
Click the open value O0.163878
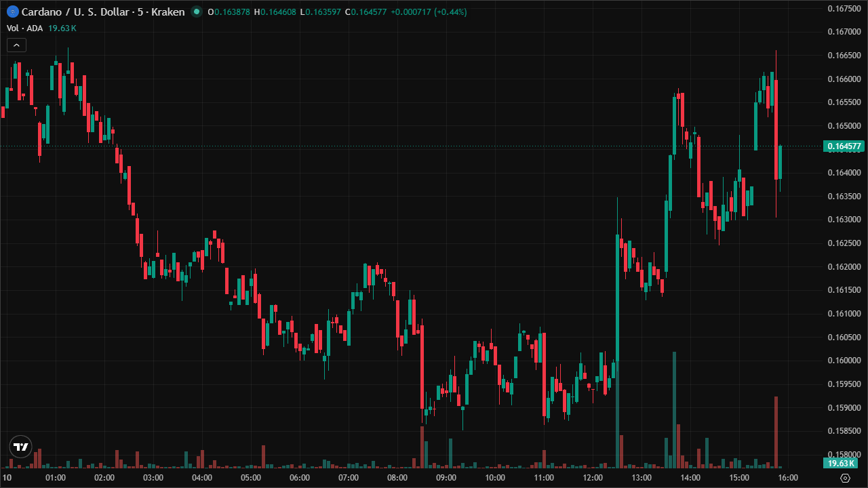(x=229, y=12)
